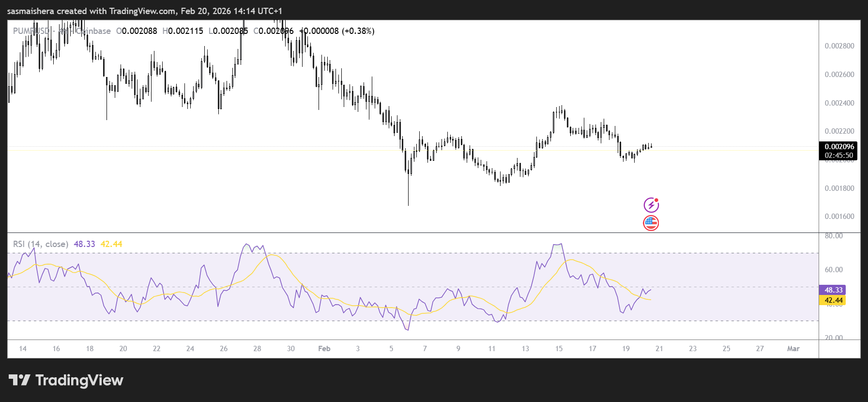The height and width of the screenshot is (402, 868).
Task: Click the header text sasmaishera created with TradingView.com
Action: tap(91, 11)
